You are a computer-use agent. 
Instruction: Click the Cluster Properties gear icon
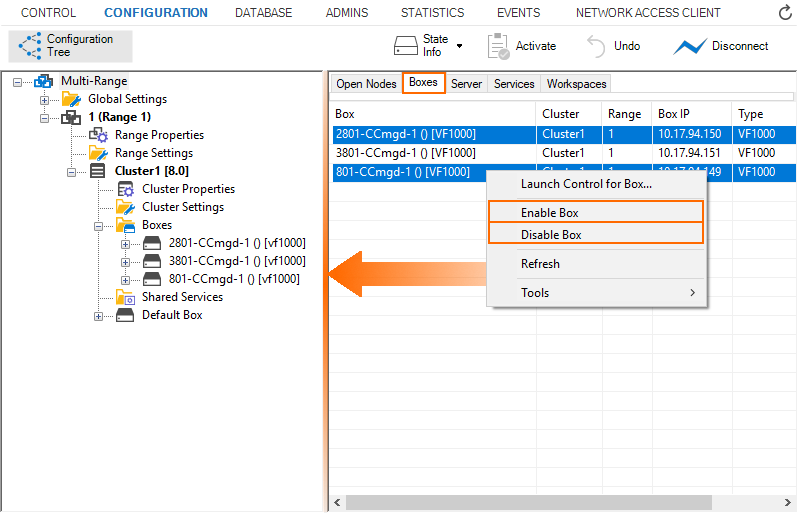126,189
